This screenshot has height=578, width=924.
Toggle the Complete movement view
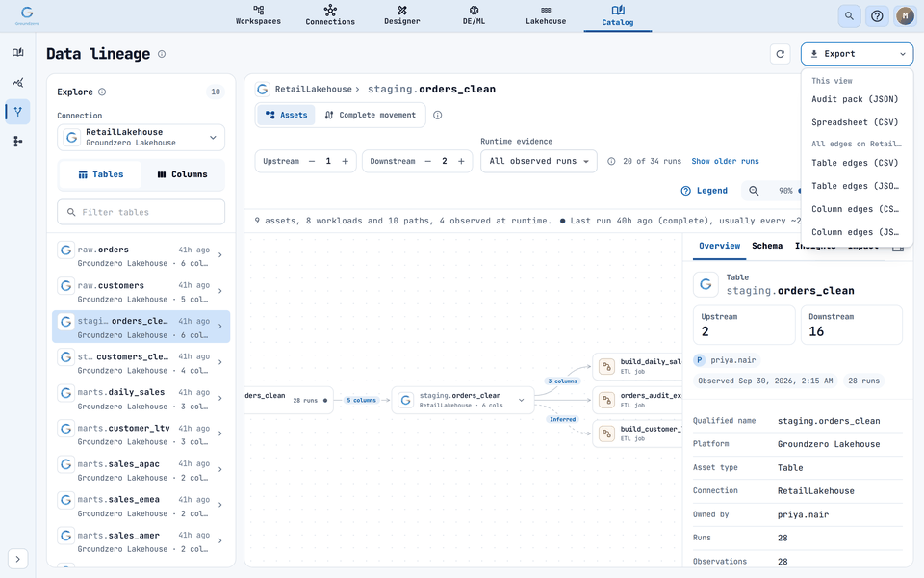click(x=372, y=115)
